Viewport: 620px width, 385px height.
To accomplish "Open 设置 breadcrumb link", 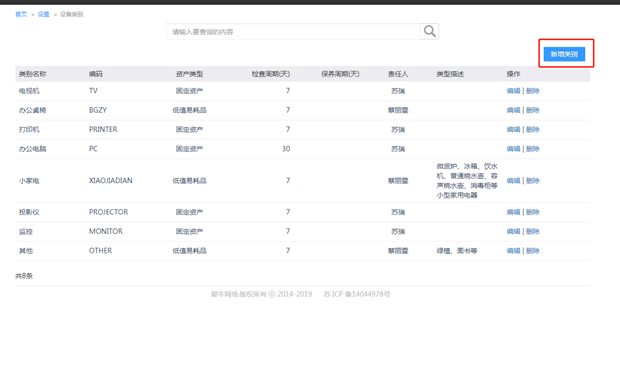I will click(x=43, y=14).
